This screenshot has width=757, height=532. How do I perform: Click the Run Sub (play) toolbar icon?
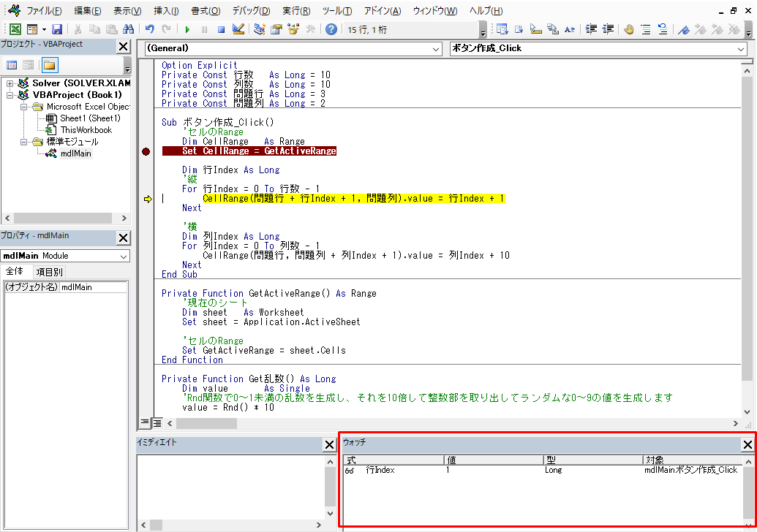point(187,29)
